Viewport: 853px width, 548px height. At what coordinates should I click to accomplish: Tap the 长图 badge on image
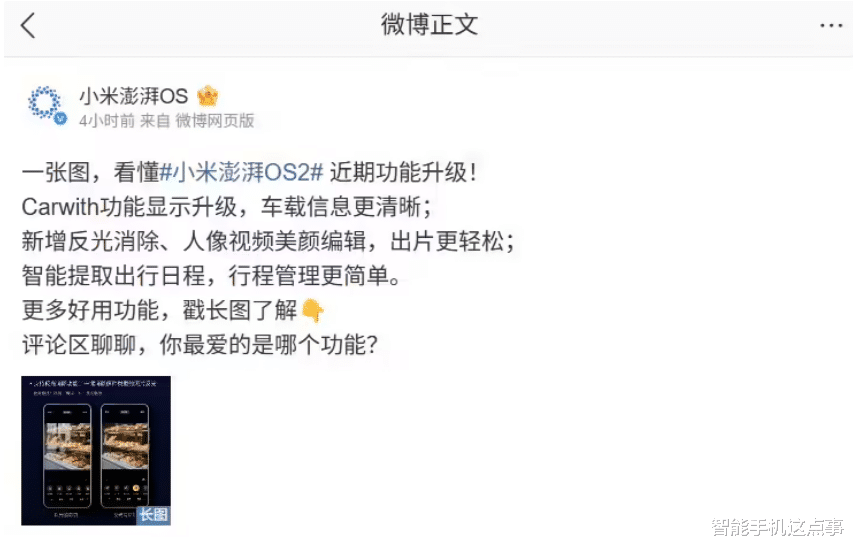[x=153, y=515]
